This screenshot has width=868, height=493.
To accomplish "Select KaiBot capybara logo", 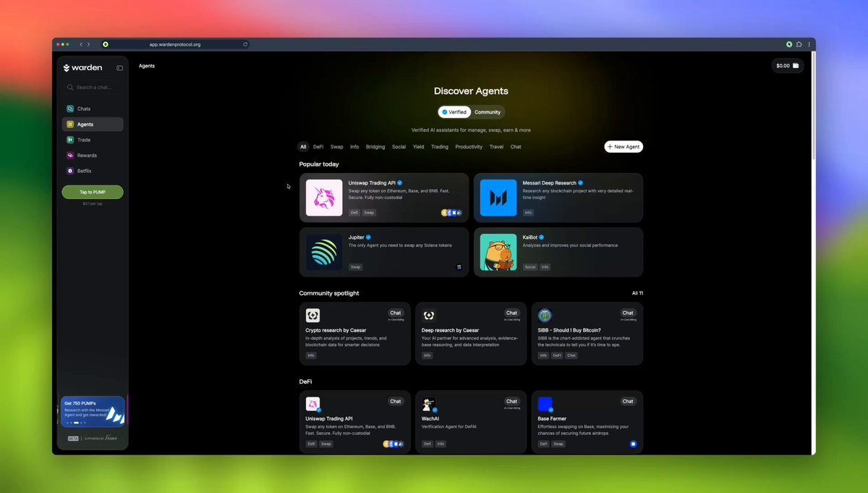I will tap(498, 252).
